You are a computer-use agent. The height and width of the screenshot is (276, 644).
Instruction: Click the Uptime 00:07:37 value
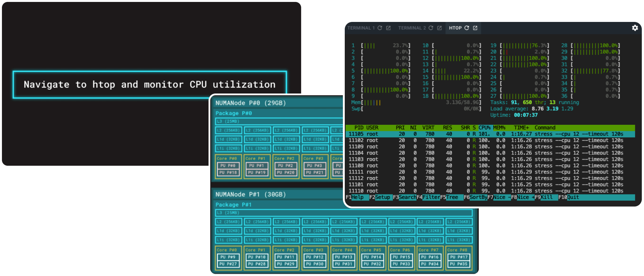(x=526, y=115)
